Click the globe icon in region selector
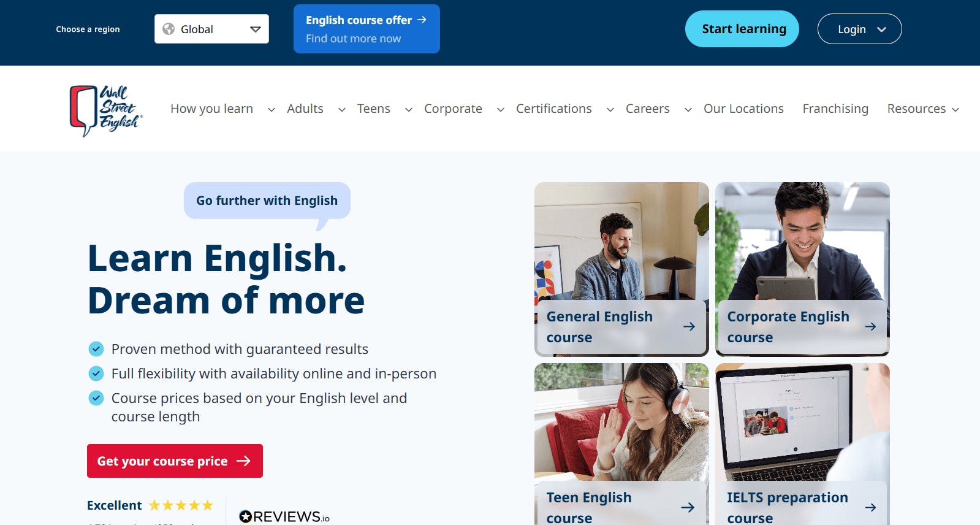Viewport: 980px width, 525px height. tap(169, 29)
